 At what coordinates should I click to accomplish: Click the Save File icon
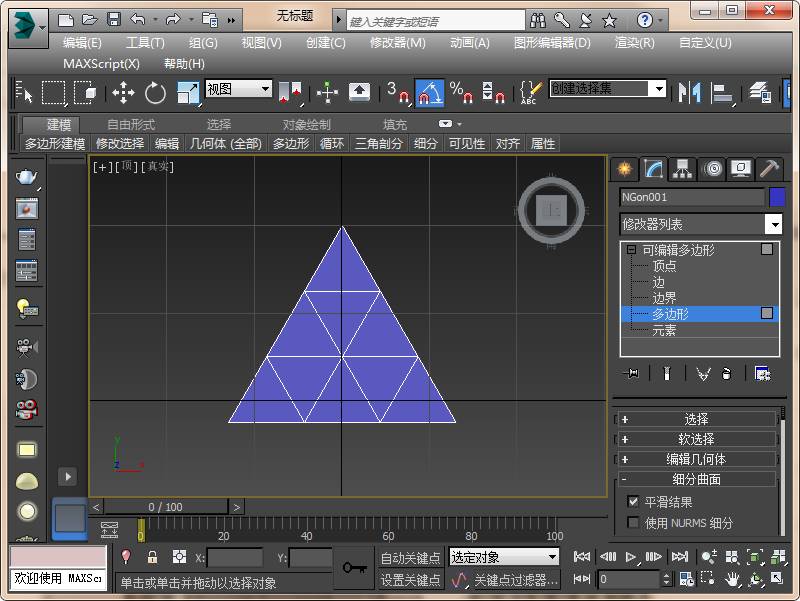pyautogui.click(x=114, y=20)
